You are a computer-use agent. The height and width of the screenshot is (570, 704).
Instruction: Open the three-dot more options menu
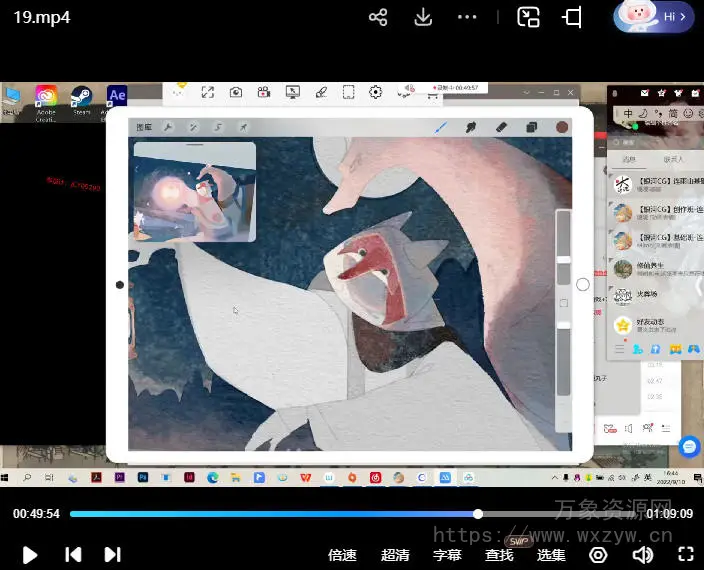coord(467,17)
